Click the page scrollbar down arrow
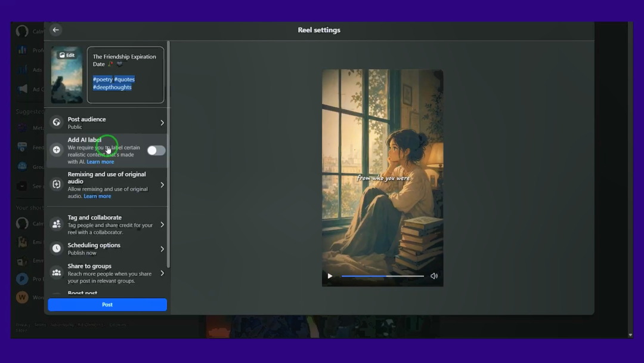The height and width of the screenshot is (363, 644). pos(630,335)
